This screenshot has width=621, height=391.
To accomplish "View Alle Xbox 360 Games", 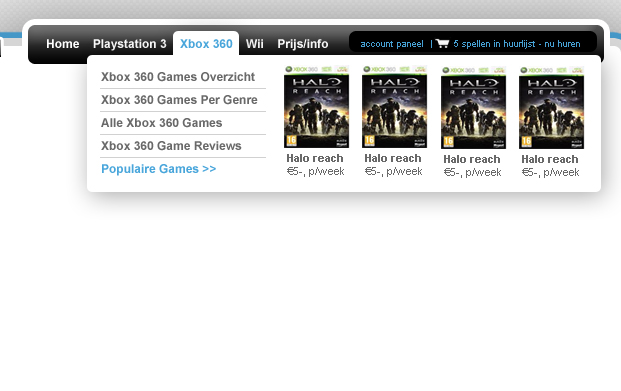I will (x=161, y=122).
